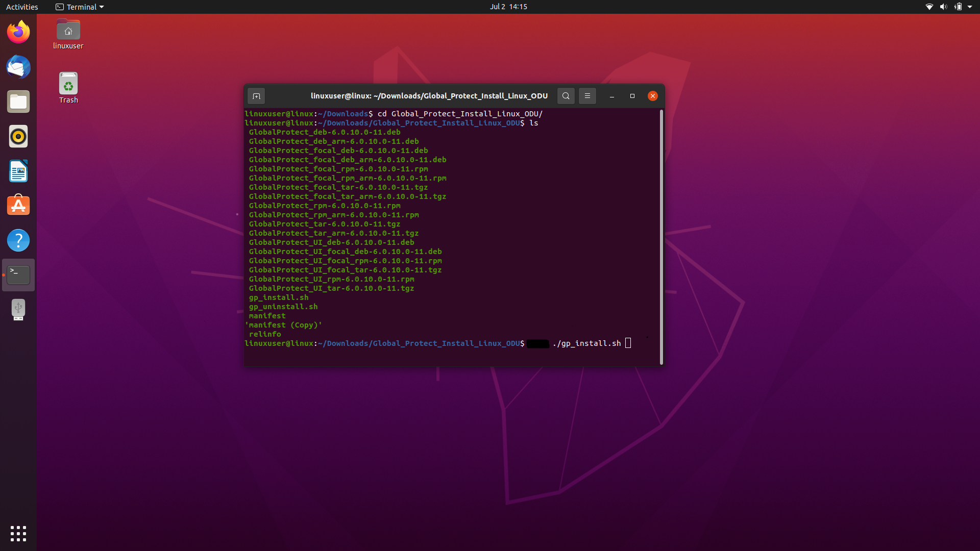Image resolution: width=980 pixels, height=551 pixels.
Task: Open the Activities overview
Action: click(x=22, y=7)
